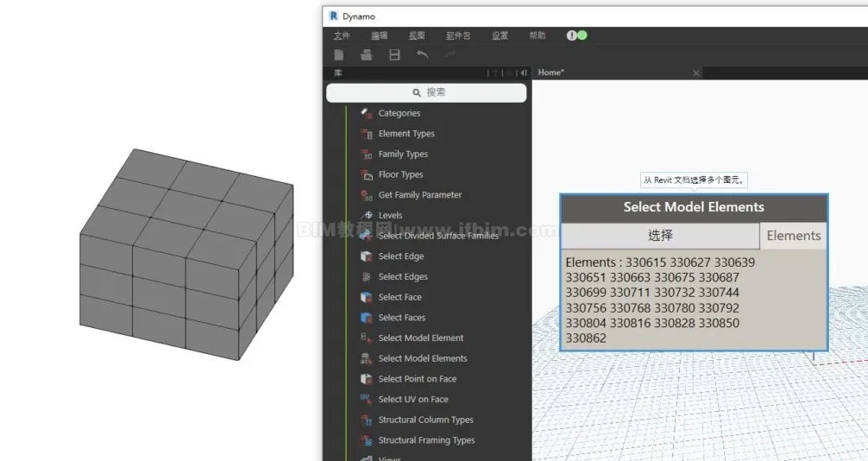Click the Levels node icon
The width and height of the screenshot is (868, 461).
tap(366, 215)
